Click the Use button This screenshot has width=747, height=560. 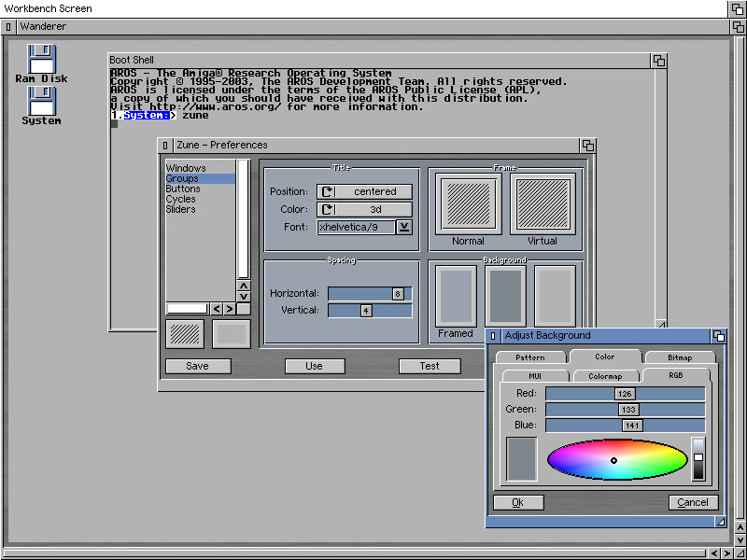tap(315, 366)
